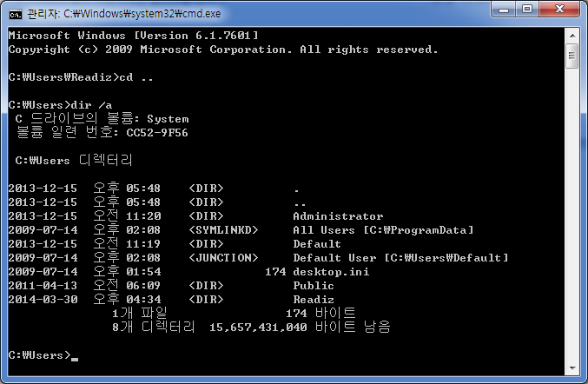The image size is (588, 384).
Task: Click the date 2011-04-13 in listing
Action: (x=43, y=285)
